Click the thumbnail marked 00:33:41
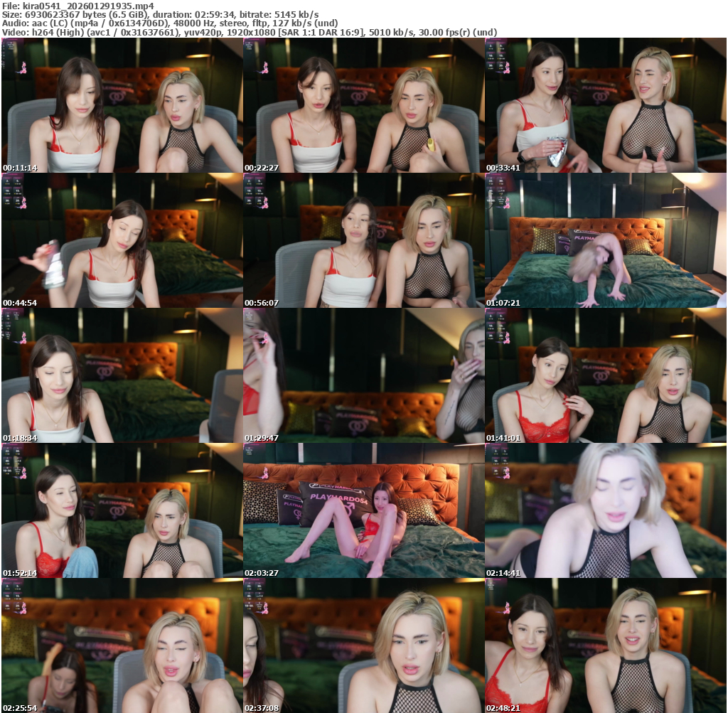This screenshot has height=713, width=728. pos(605,105)
